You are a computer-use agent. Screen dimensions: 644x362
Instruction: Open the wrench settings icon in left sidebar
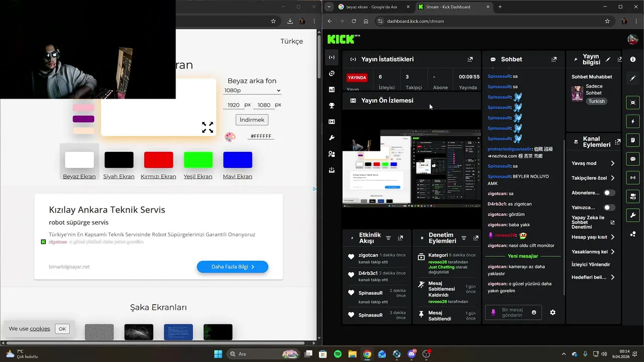(332, 138)
